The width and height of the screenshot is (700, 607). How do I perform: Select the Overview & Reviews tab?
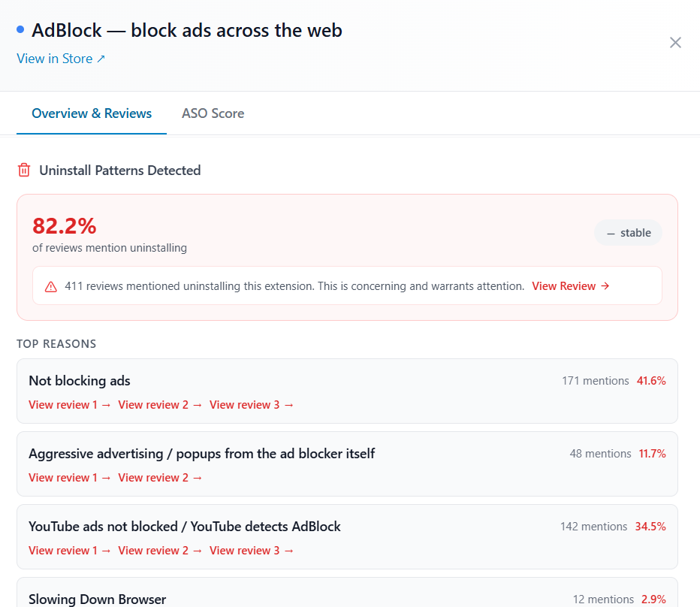(x=92, y=113)
